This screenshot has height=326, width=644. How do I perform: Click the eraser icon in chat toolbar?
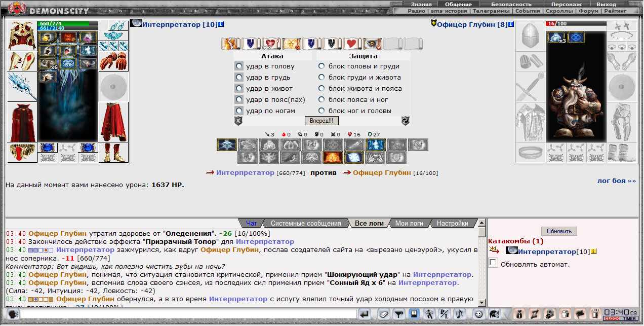tap(385, 314)
